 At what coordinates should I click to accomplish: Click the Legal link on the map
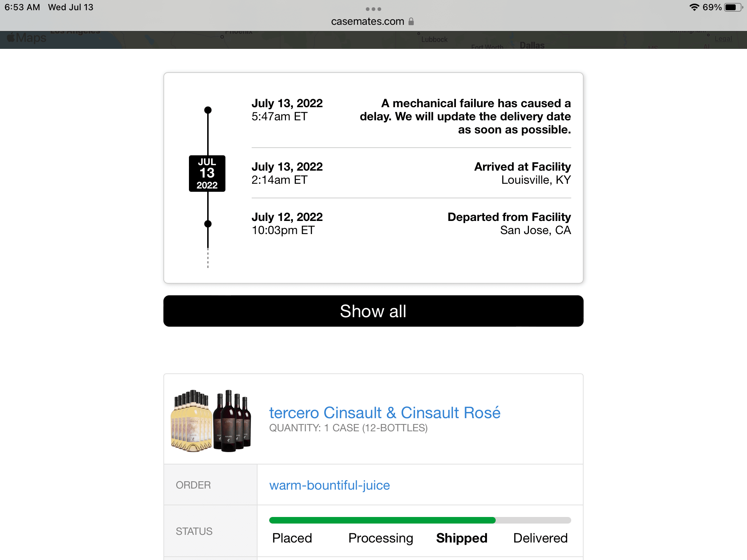coord(724,39)
